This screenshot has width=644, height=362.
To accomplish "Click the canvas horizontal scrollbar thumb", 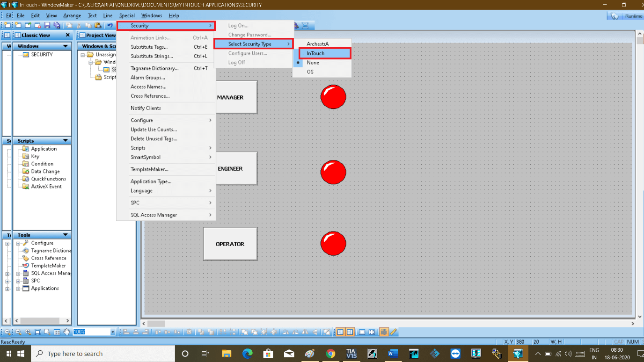I will 156,323.
